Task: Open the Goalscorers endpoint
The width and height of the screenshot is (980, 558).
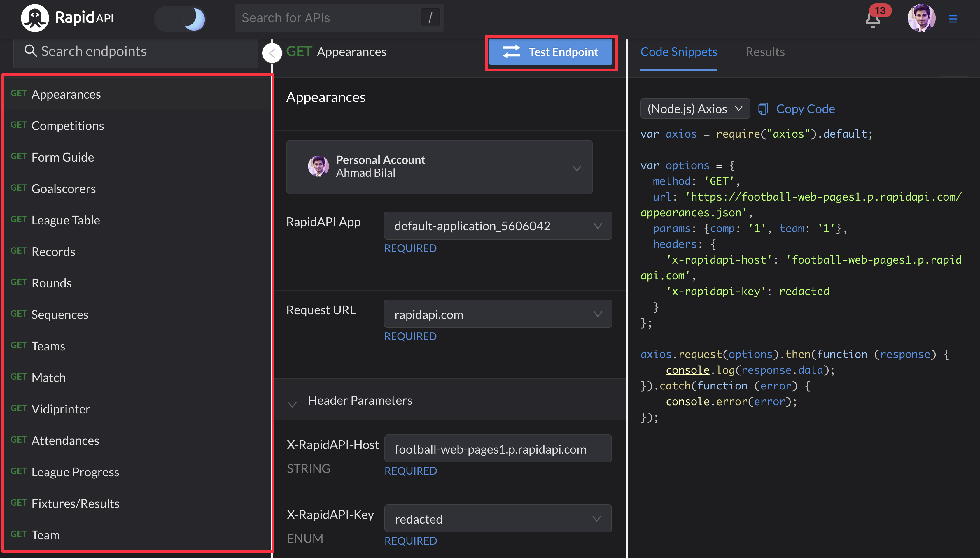Action: click(63, 189)
